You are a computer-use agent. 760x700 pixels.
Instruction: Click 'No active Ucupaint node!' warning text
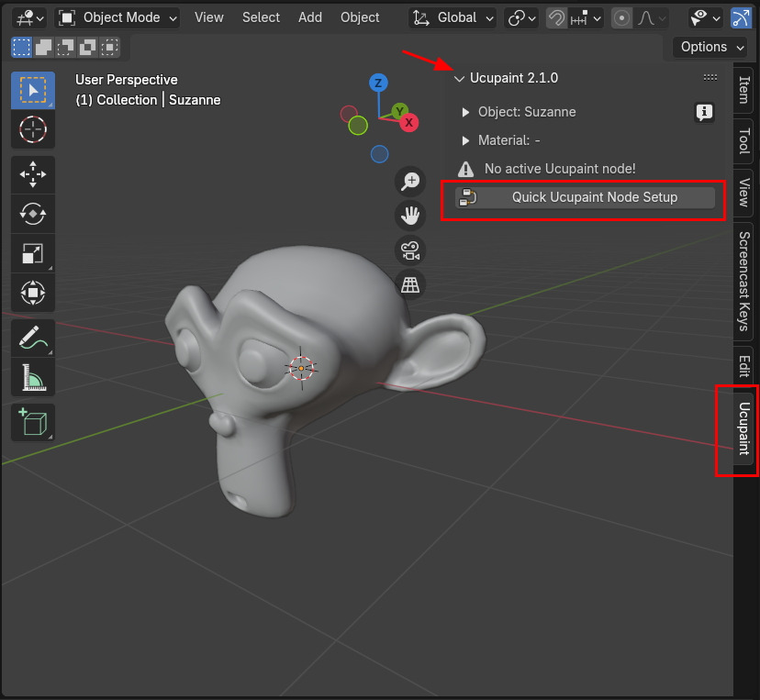[560, 169]
